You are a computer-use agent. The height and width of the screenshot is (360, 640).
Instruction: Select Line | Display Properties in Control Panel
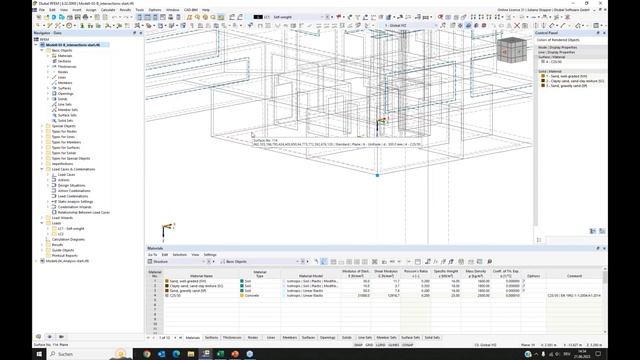point(556,52)
